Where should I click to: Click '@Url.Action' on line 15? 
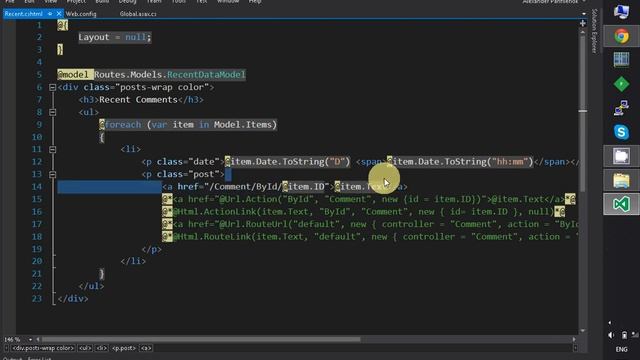[x=248, y=199]
